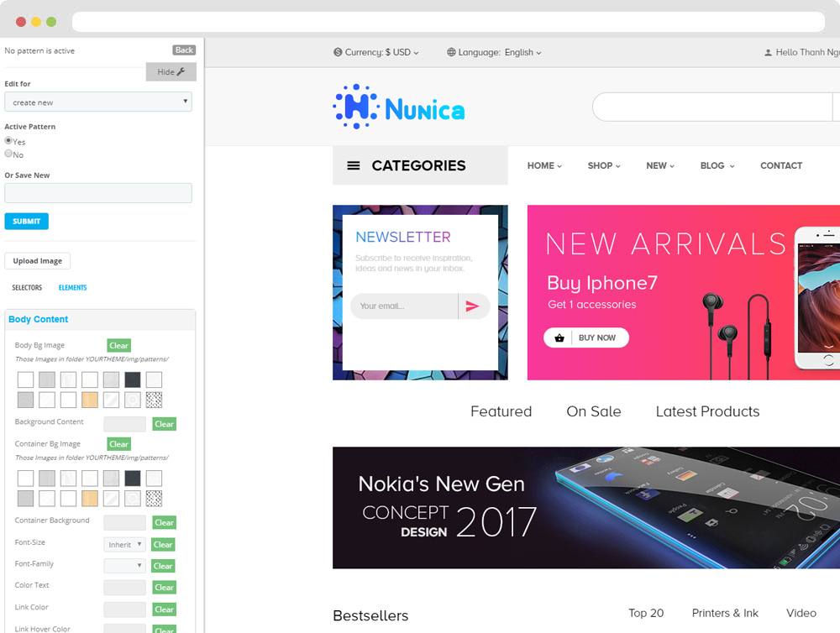Image resolution: width=840 pixels, height=633 pixels.
Task: Open the CONTACT menu item
Action: point(781,166)
